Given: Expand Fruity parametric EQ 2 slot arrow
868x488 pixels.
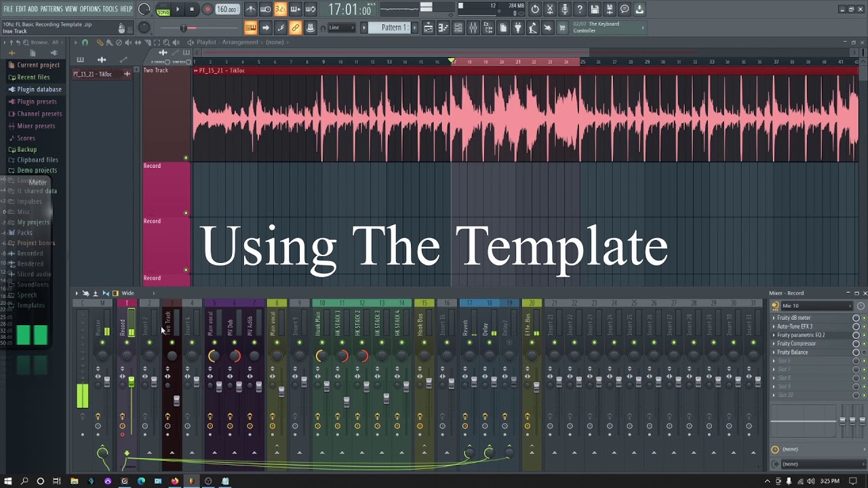Looking at the screenshot, I should click(774, 335).
